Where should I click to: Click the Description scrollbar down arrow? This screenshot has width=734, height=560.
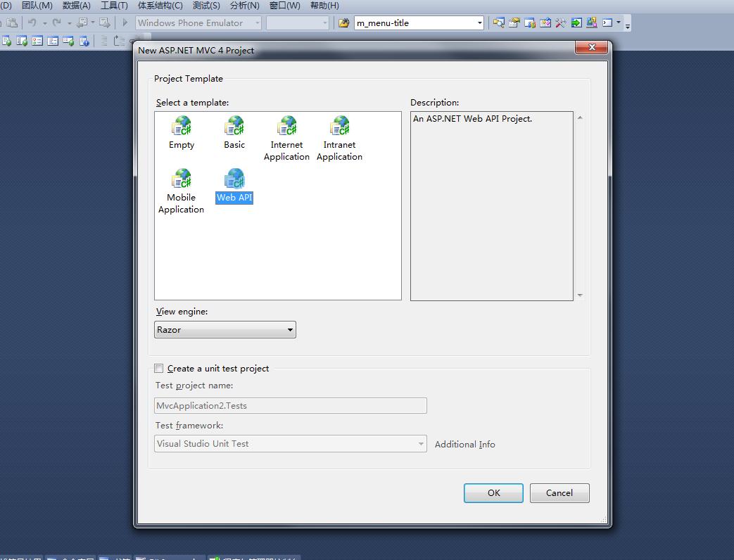(x=580, y=295)
